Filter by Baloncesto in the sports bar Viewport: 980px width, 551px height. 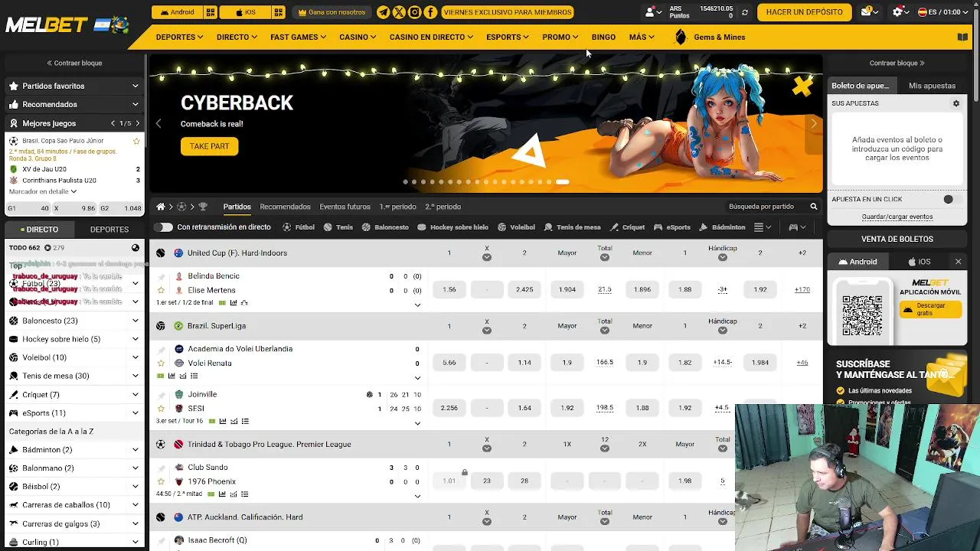coord(385,227)
